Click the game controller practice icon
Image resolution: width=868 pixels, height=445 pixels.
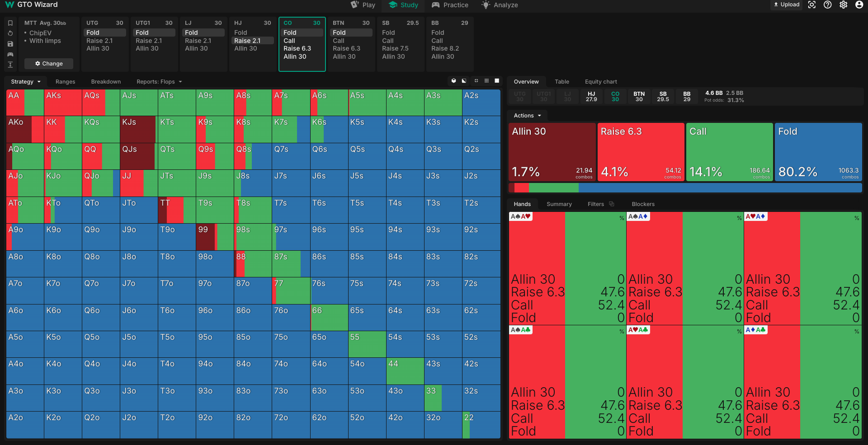pos(10,54)
